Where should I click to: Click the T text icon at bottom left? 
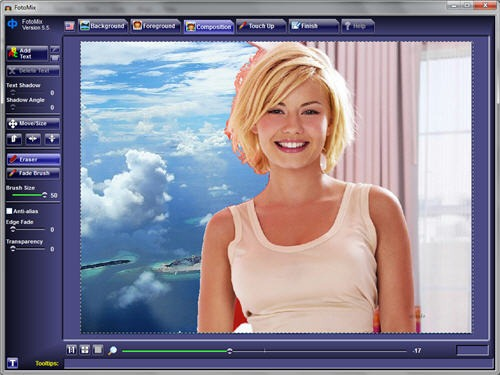[12, 363]
